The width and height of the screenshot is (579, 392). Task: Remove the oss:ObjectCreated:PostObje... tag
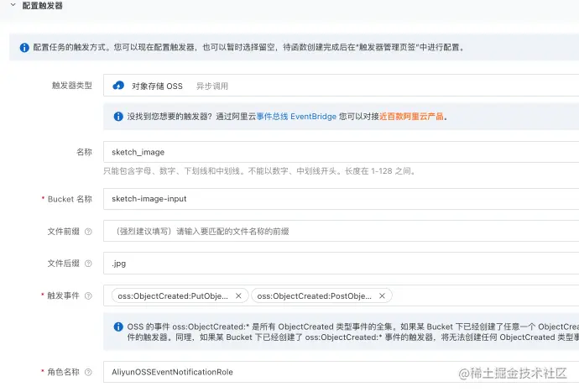pos(382,296)
